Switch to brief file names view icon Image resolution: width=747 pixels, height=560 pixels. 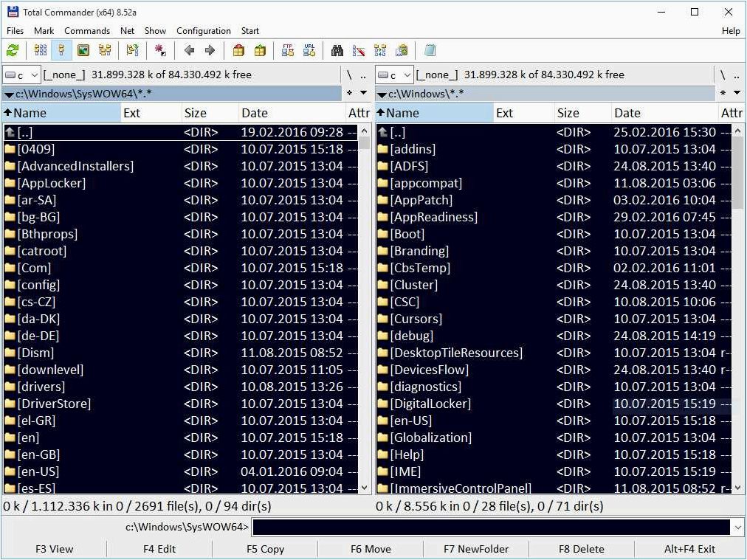[x=41, y=50]
